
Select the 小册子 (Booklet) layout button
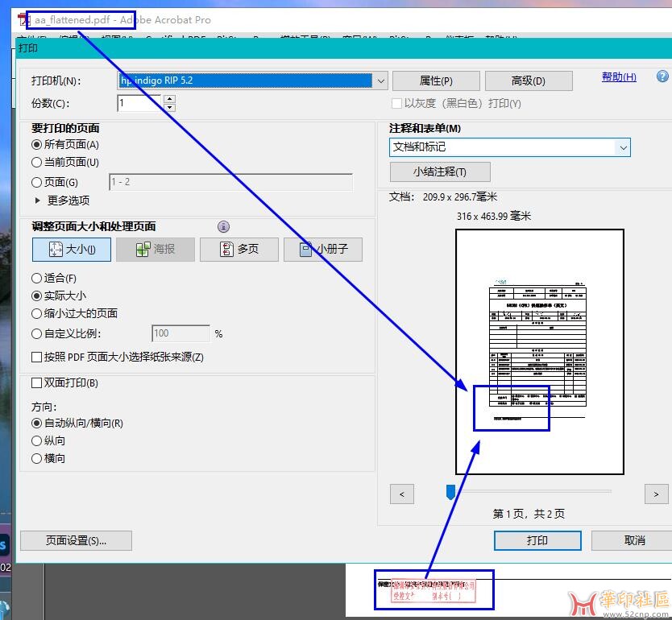pyautogui.click(x=322, y=250)
